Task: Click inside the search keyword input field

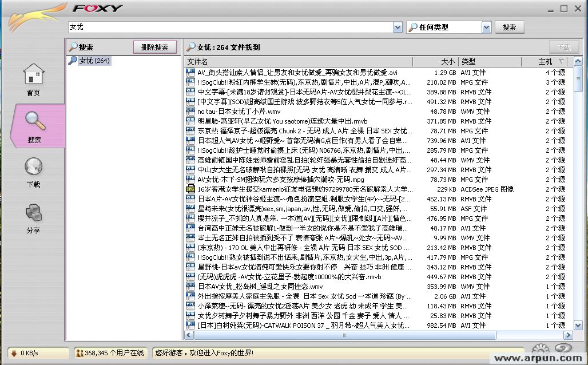Action: 229,27
